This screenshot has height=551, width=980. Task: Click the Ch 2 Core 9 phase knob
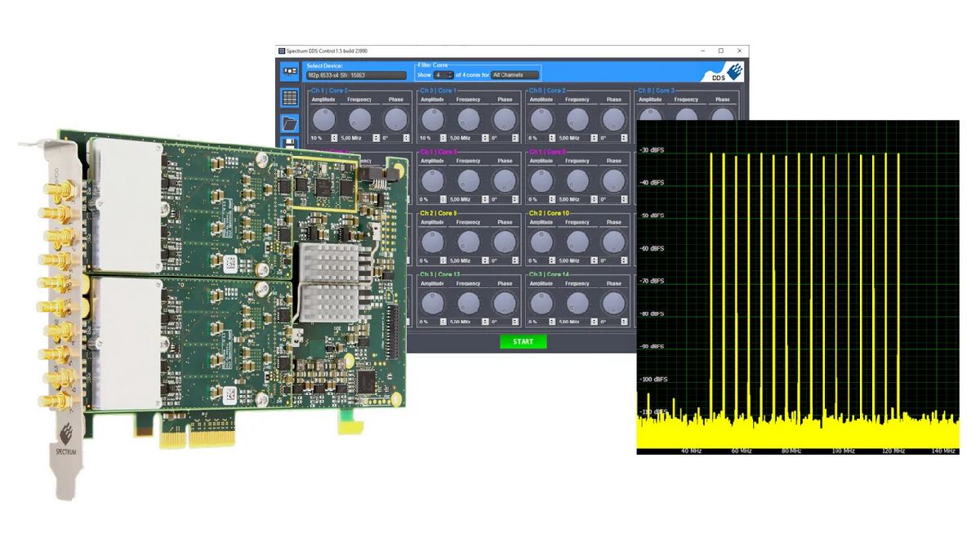(505, 242)
